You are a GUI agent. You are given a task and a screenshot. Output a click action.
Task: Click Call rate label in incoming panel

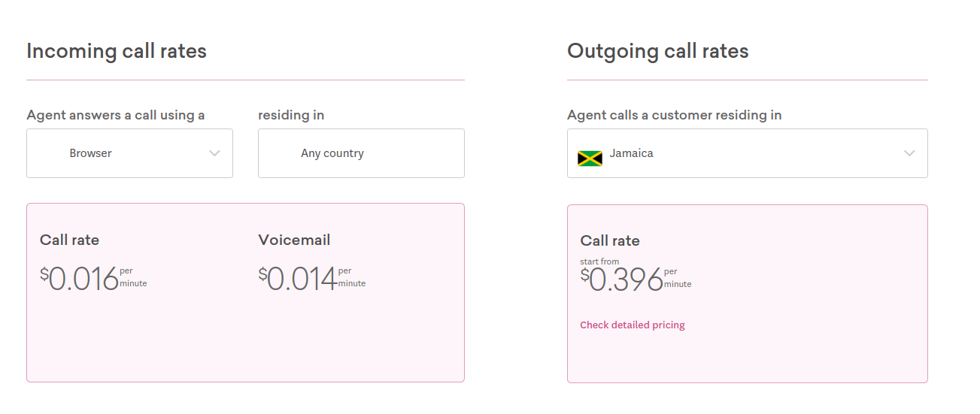[x=69, y=240]
